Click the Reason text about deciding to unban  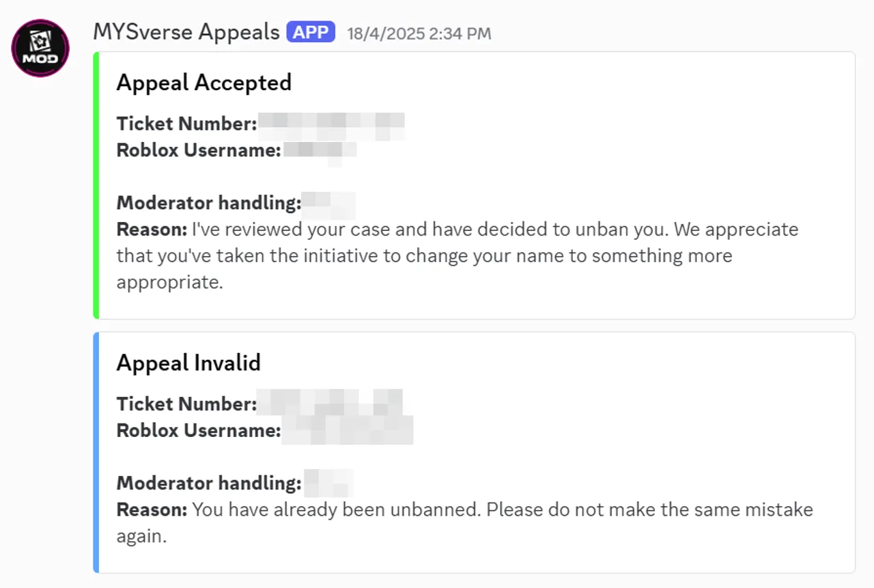click(x=457, y=256)
